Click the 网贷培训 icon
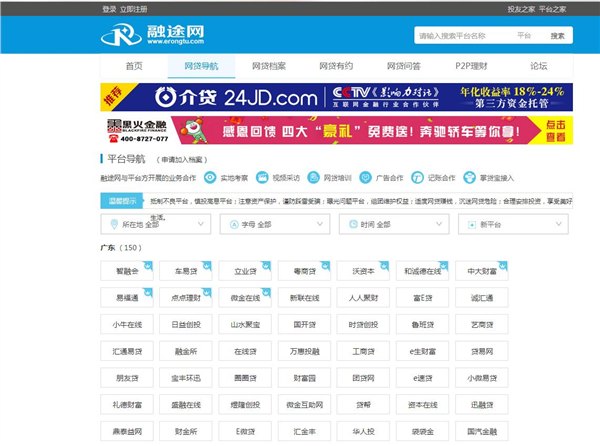The image size is (600, 446). [x=313, y=177]
